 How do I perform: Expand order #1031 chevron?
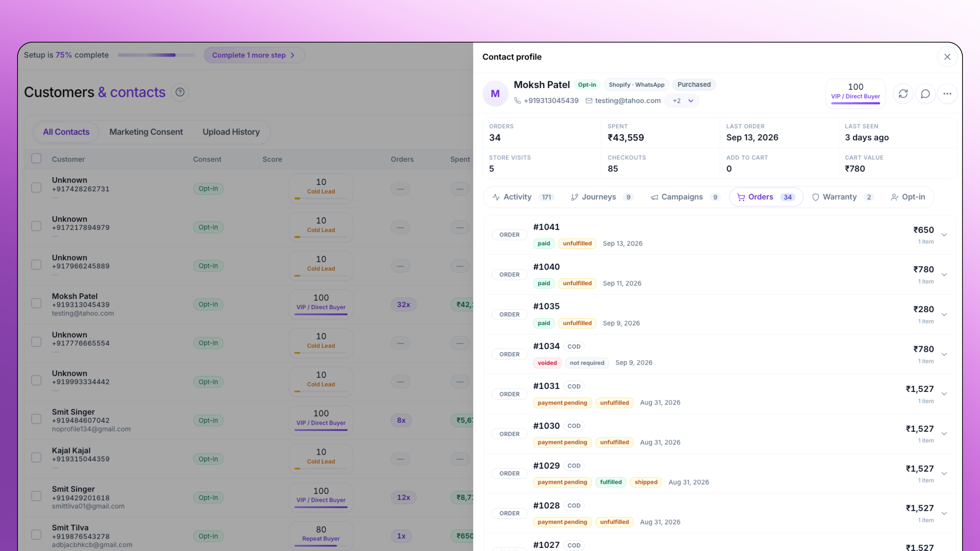tap(944, 394)
